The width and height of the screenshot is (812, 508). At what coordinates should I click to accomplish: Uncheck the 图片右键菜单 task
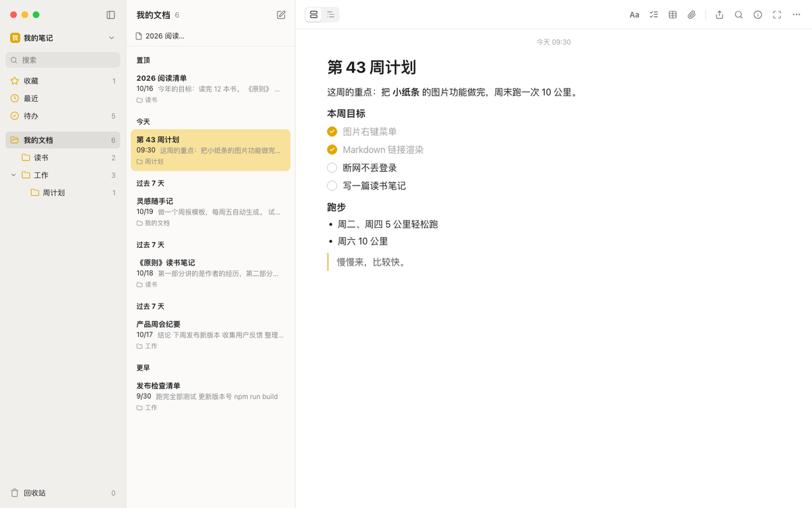click(x=332, y=131)
